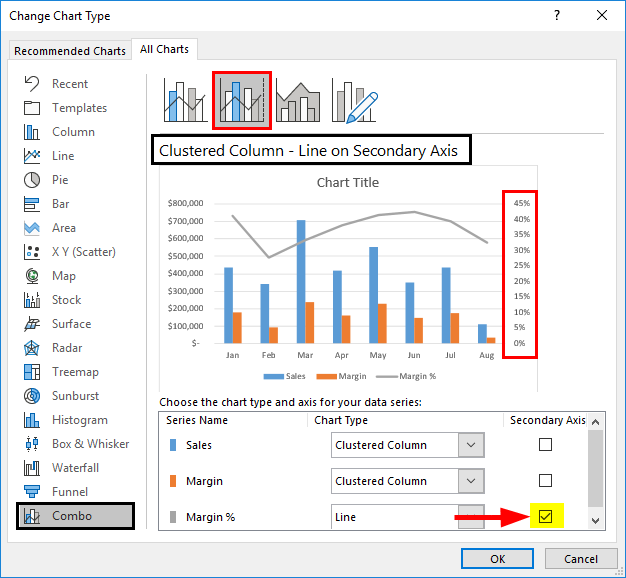
Task: Select the Funnel chart icon
Action: [x=32, y=491]
